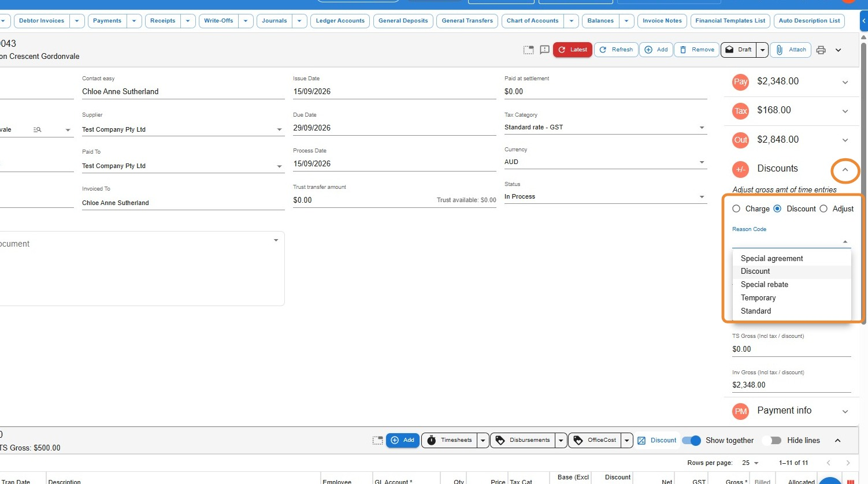
Task: Open the Balances tab
Action: pos(600,21)
